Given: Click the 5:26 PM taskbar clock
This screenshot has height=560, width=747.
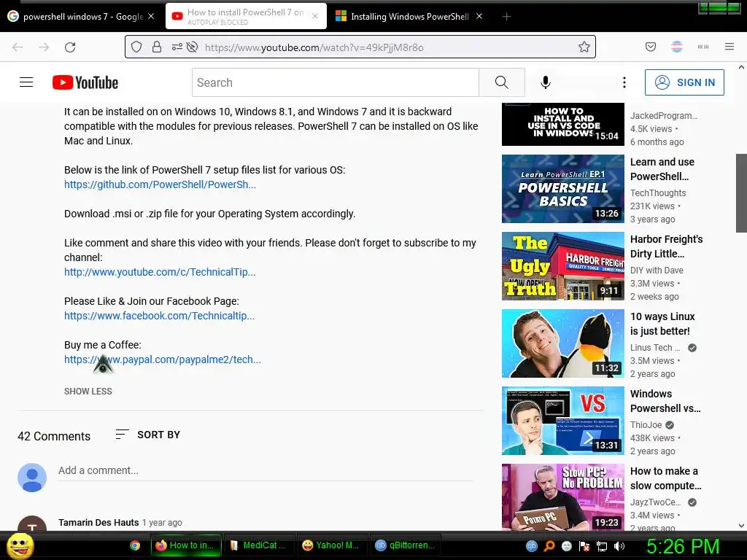Looking at the screenshot, I should [682, 546].
